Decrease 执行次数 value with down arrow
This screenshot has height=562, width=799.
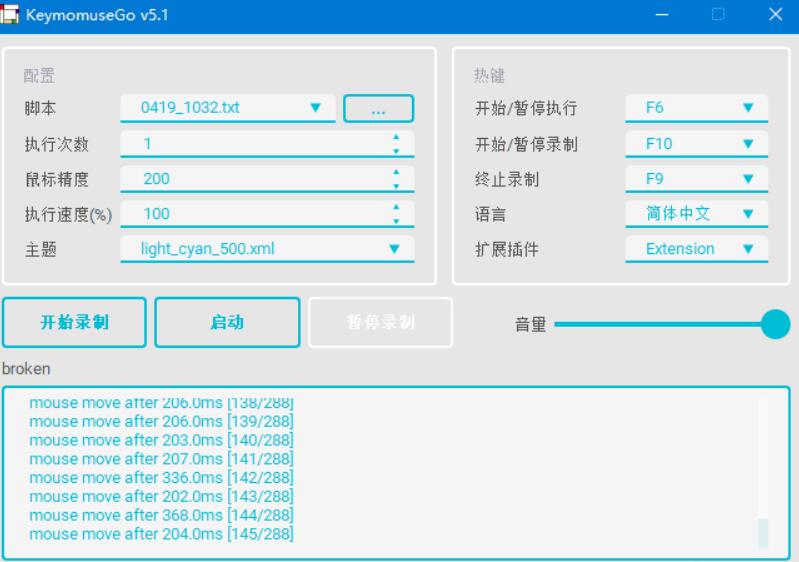(x=396, y=151)
